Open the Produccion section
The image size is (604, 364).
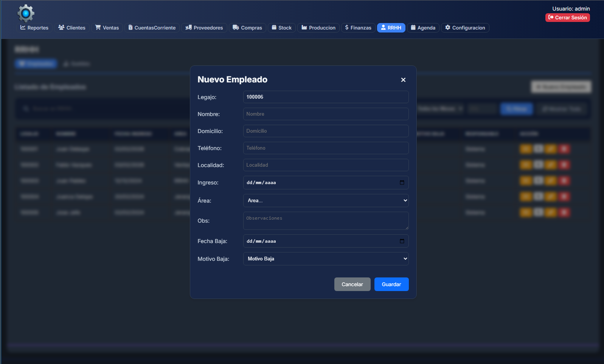318,28
